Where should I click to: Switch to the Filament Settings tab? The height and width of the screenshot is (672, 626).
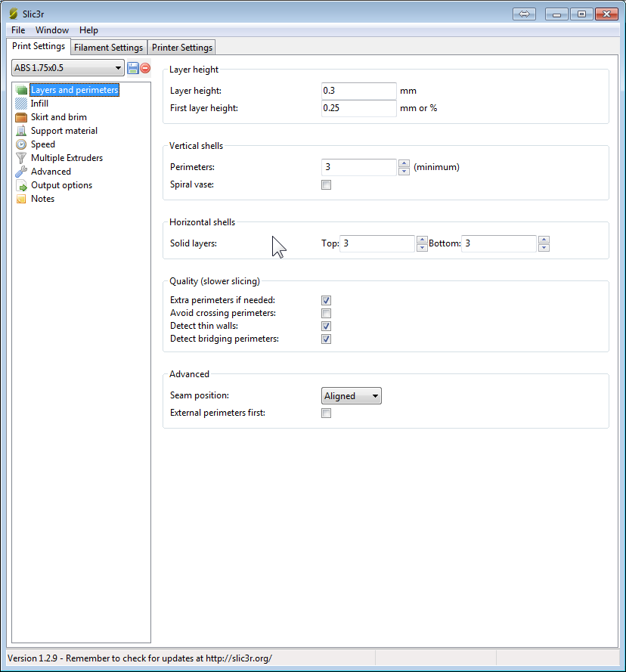point(108,48)
